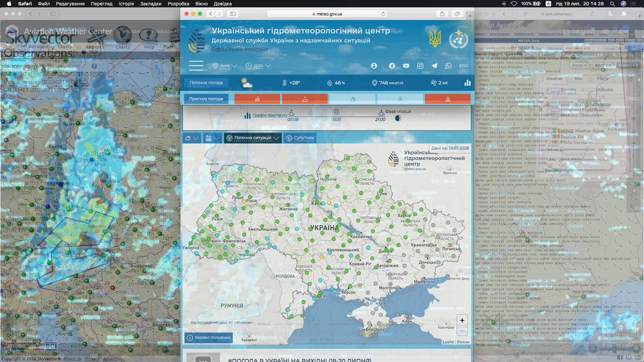Click the Ukrainian trident emblem
The width and height of the screenshot is (644, 362).
[x=435, y=39]
